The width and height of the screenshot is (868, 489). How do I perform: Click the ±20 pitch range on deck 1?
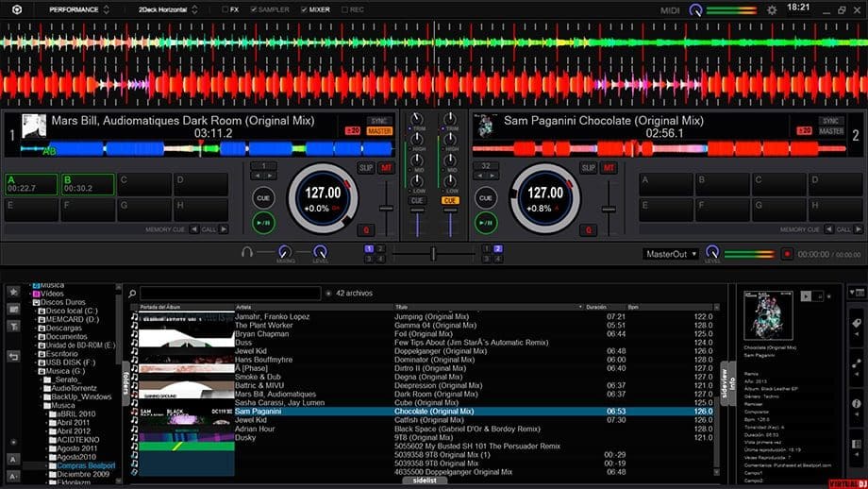353,131
